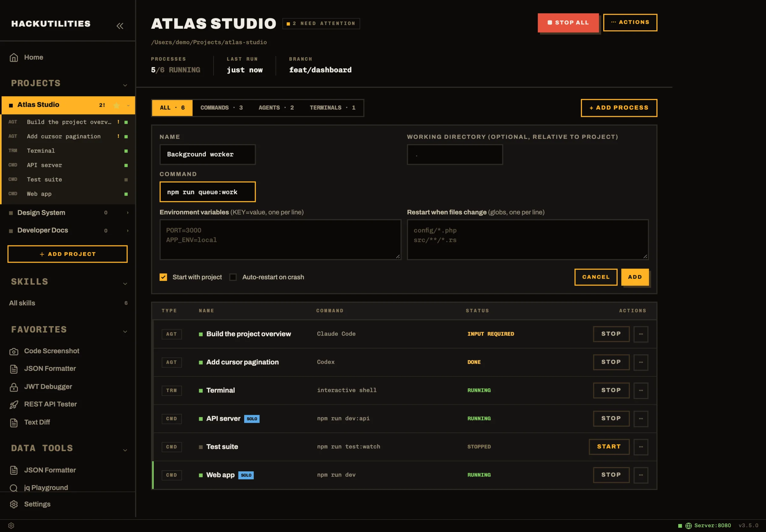Open All skills in the sidebar

pyautogui.click(x=68, y=303)
